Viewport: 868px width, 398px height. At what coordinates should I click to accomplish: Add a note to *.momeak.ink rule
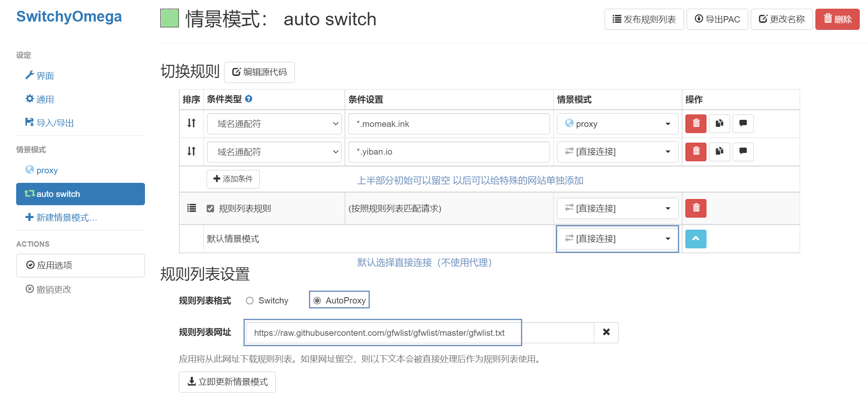(743, 124)
